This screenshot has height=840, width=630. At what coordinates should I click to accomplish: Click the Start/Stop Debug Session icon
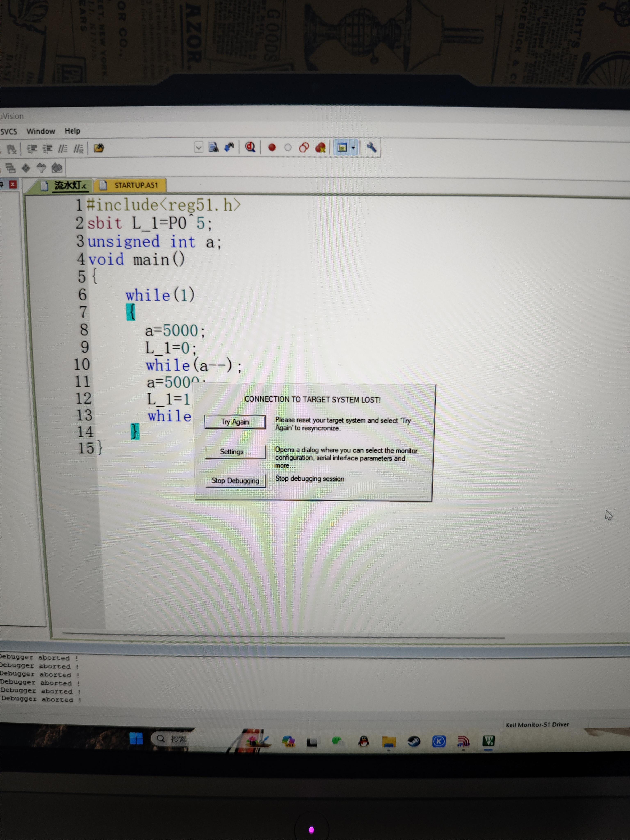250,147
